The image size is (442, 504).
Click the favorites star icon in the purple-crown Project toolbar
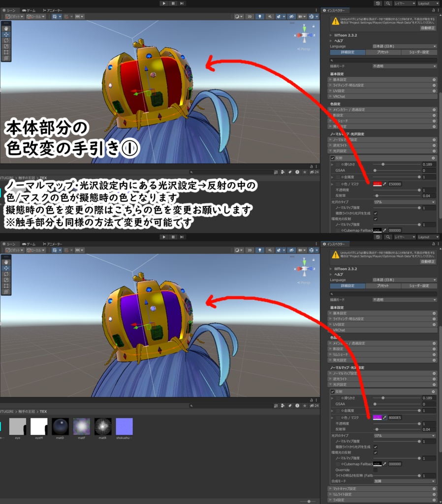pyautogui.click(x=304, y=406)
